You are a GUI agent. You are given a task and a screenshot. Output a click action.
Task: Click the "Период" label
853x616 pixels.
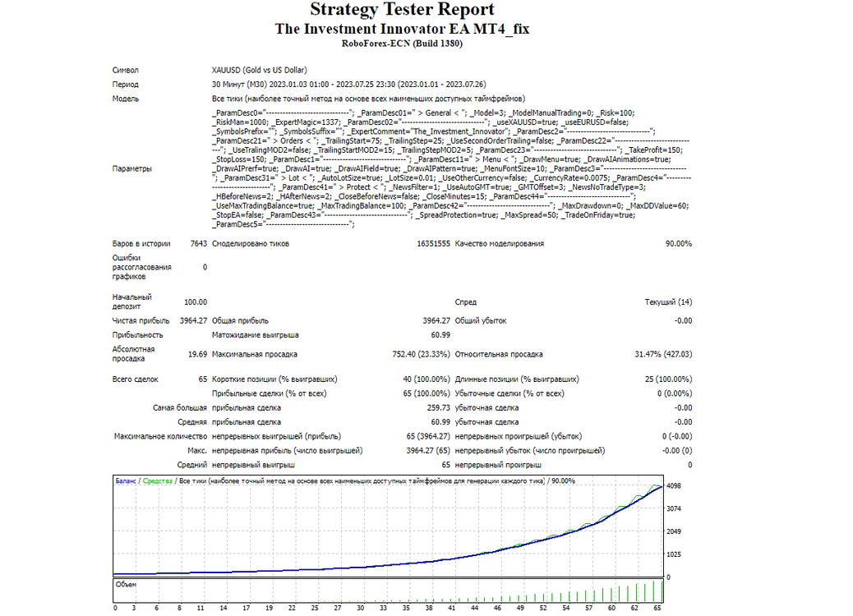[x=126, y=85]
